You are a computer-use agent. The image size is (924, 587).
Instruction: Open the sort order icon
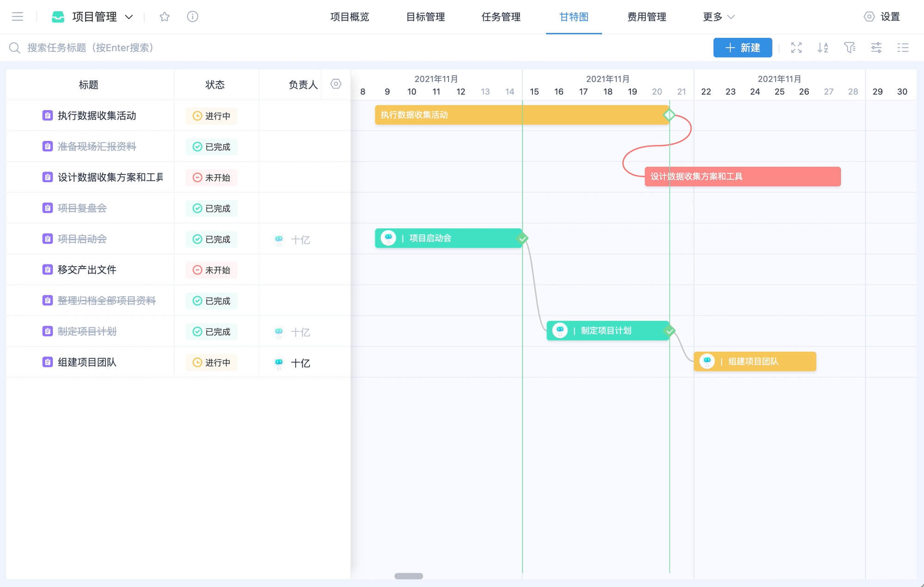[823, 48]
